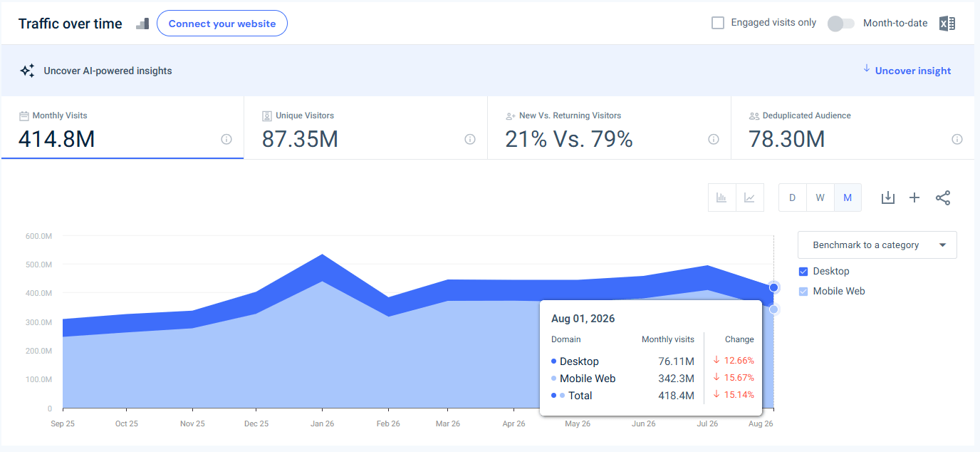
Task: Switch granularity to M (monthly)
Action: pyautogui.click(x=848, y=197)
